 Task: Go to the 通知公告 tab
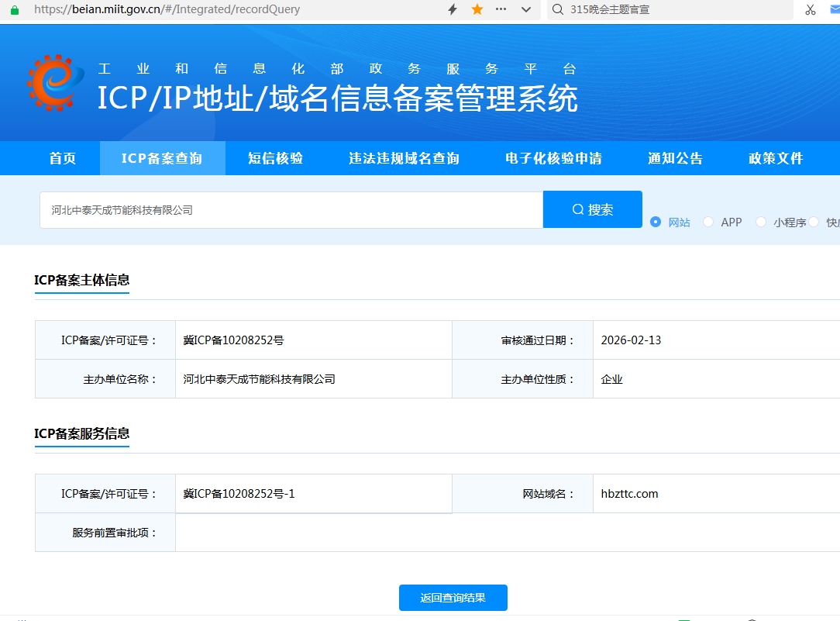[675, 158]
